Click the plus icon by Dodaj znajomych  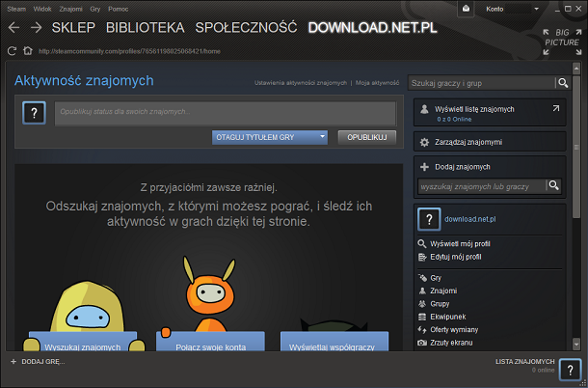click(424, 167)
